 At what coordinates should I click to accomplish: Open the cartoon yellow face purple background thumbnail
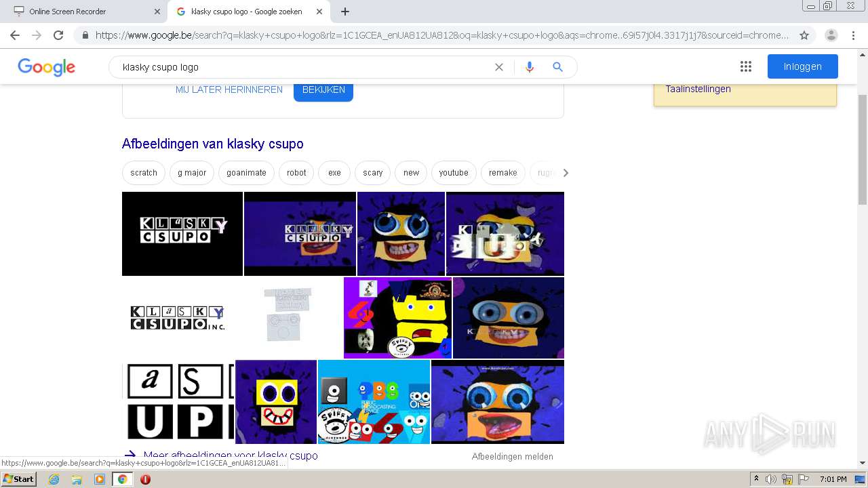coord(276,402)
